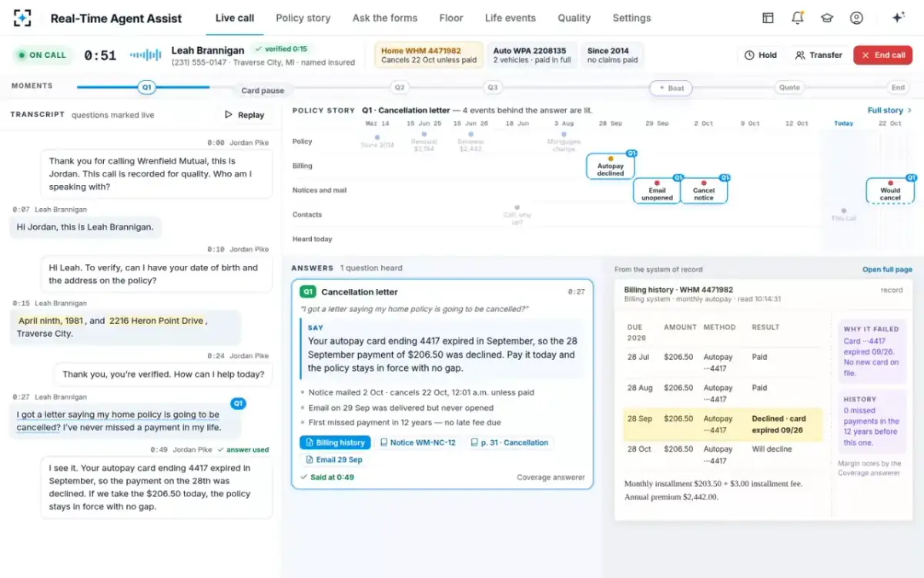Viewport: 924px width, 578px height.
Task: Click the 'answer used' tag at 0:49
Action: [x=243, y=449]
